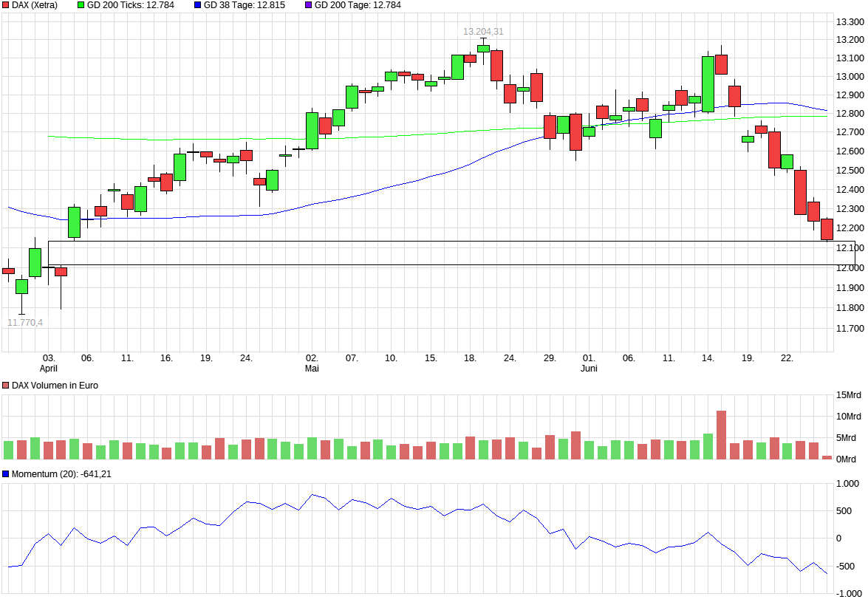Click the '03. April' date label
The image size is (868, 602).
pos(49,363)
